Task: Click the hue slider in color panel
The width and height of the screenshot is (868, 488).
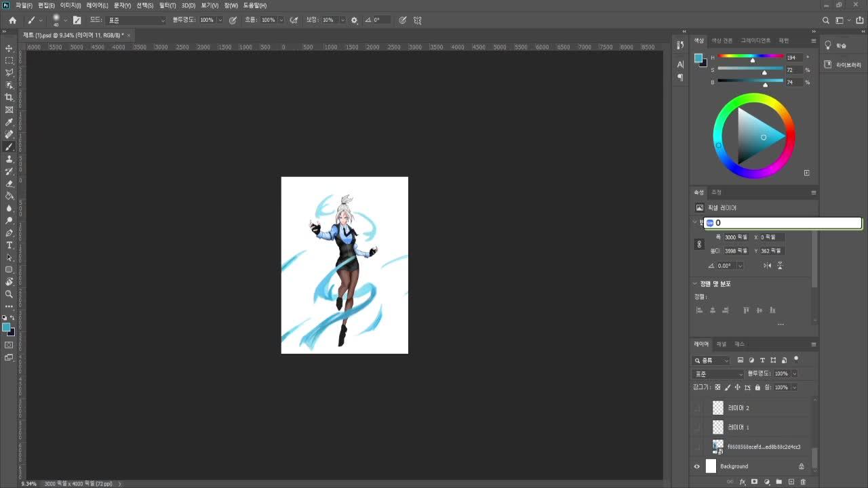Action: click(751, 57)
